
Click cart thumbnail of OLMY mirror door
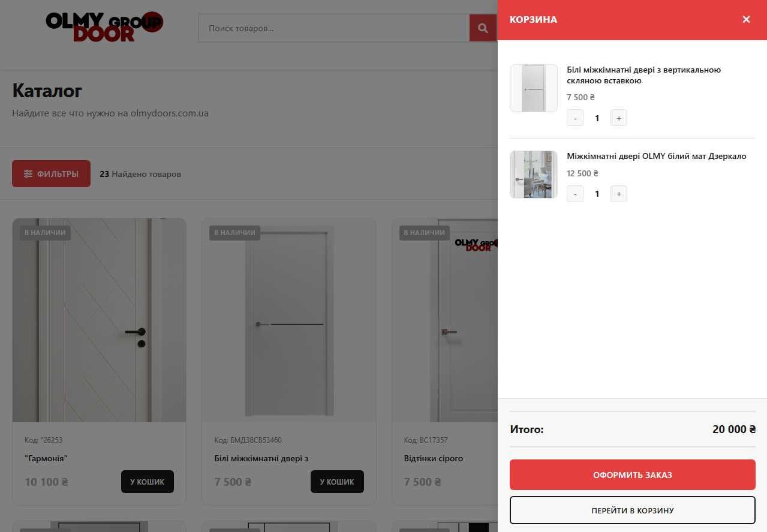pos(534,175)
